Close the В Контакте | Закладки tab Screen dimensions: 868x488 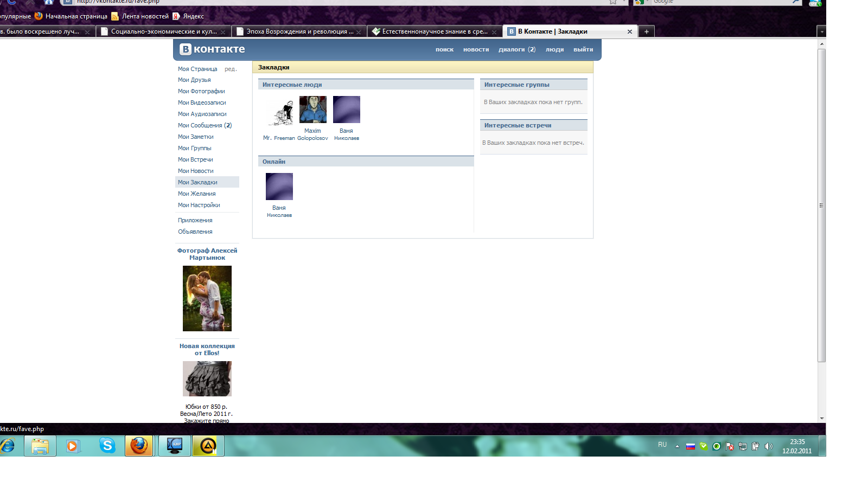(630, 31)
